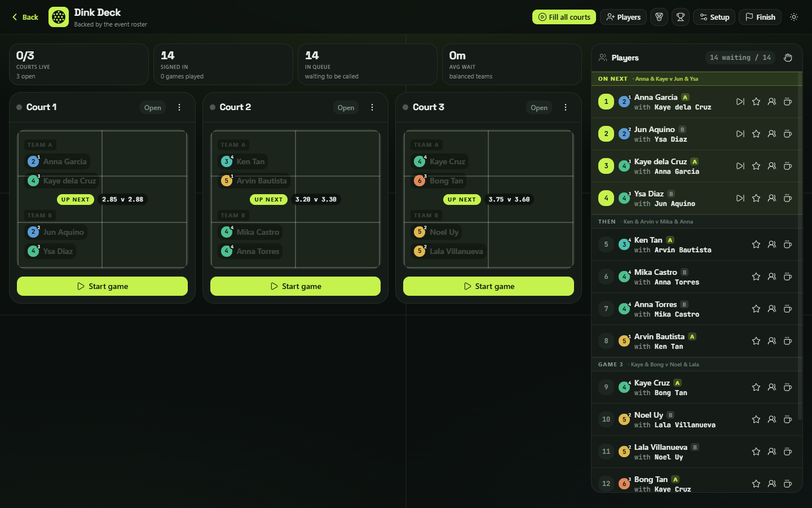Star Ken Tan in the queue
Viewport: 812px width, 508px height.
(756, 244)
